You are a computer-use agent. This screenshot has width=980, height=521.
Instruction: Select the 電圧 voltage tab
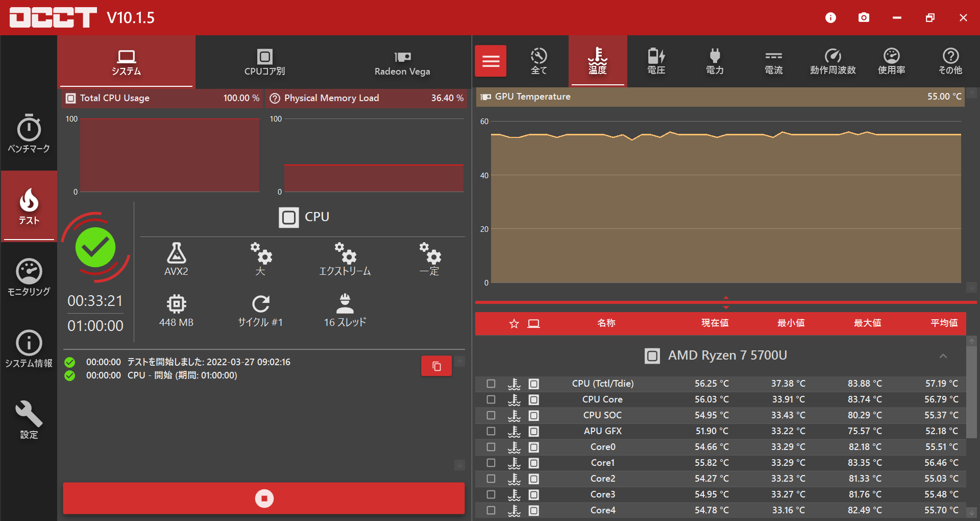(x=656, y=61)
